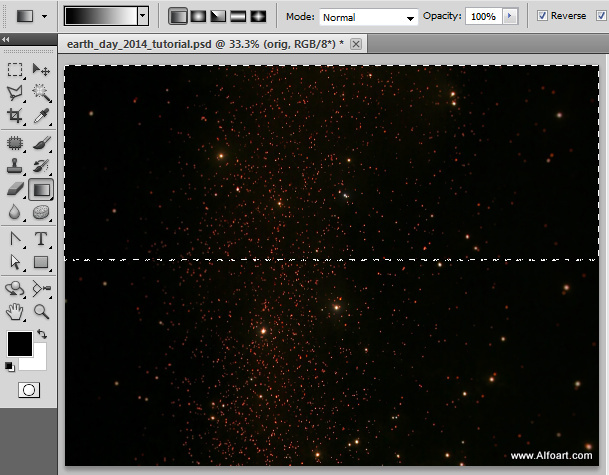Choose Linear Gradient style
This screenshot has height=475, width=609.
click(x=178, y=16)
